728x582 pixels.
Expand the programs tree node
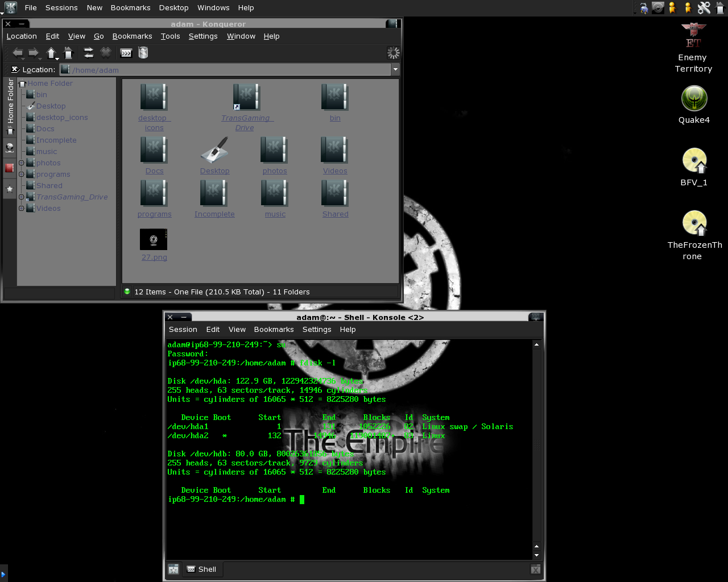(x=22, y=174)
